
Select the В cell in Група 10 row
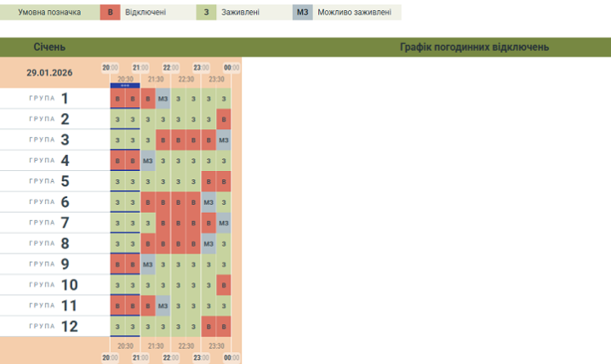(224, 285)
